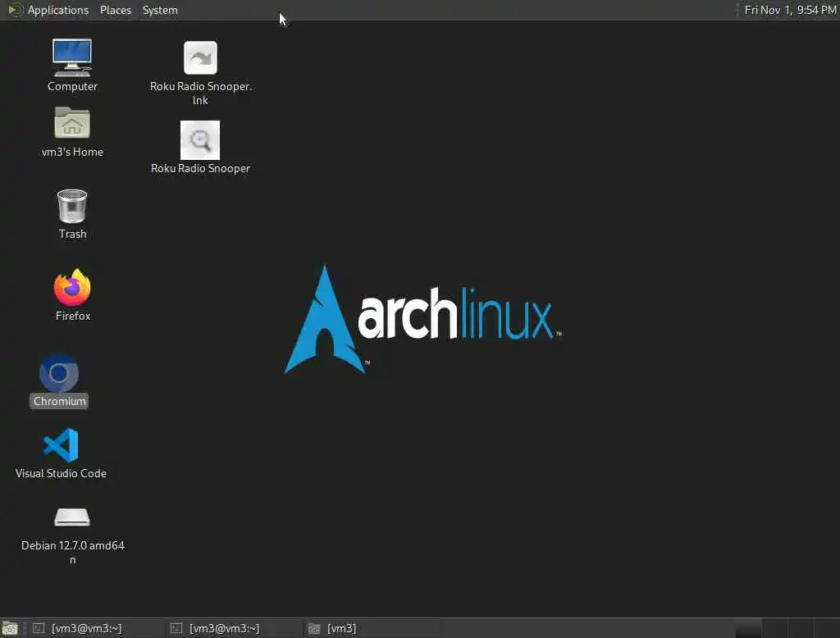Image resolution: width=840 pixels, height=638 pixels.
Task: Open the clock showing Fri Nov 1, 9:54 PM
Action: click(x=790, y=10)
